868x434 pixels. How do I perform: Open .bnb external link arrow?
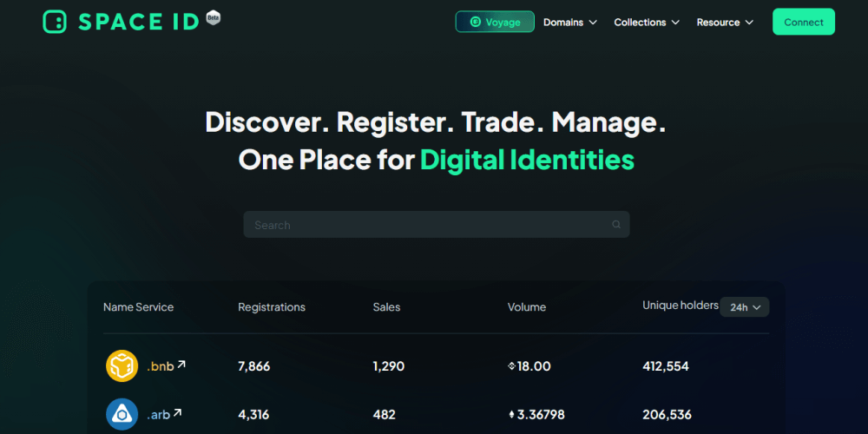coord(181,365)
